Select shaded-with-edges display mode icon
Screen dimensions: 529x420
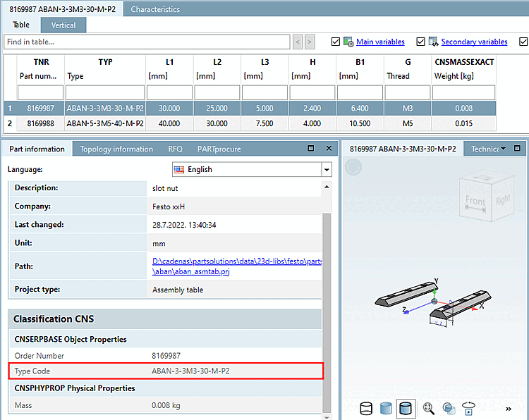tap(406, 409)
